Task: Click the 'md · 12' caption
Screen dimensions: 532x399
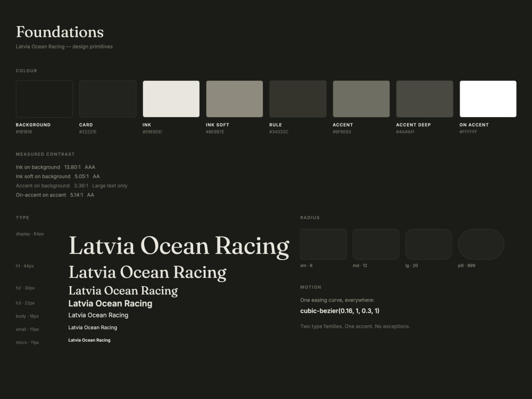Action: click(x=360, y=265)
